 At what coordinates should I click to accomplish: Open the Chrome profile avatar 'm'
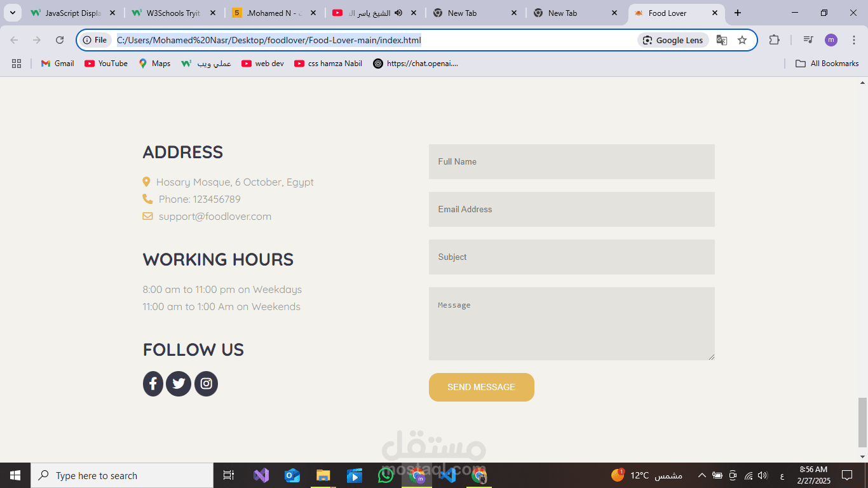(831, 40)
